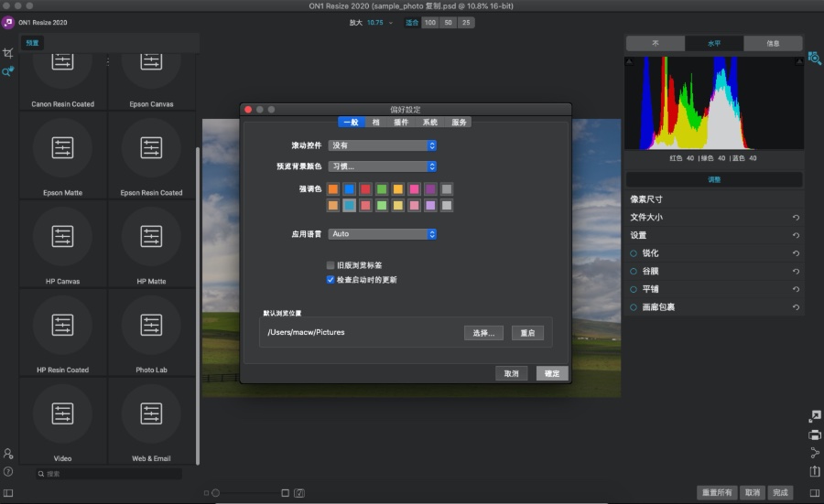Uncheck 检查启动时的更新 checkbox
824x504 pixels.
330,279
